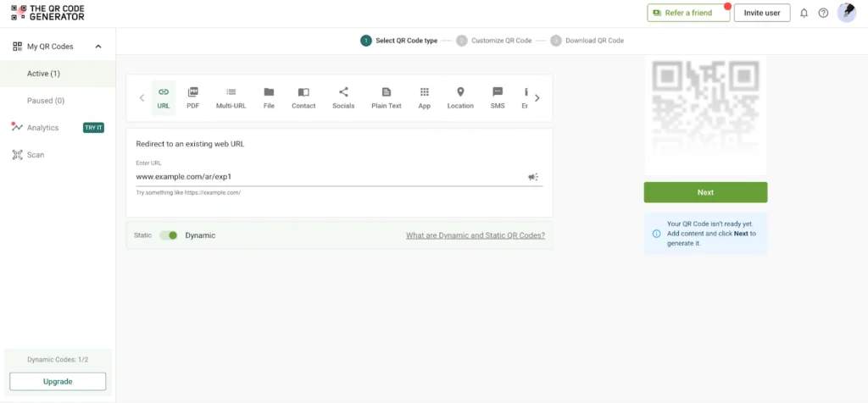Click the Upgrade button
Screen dimensions: 868x403
pyautogui.click(x=58, y=382)
